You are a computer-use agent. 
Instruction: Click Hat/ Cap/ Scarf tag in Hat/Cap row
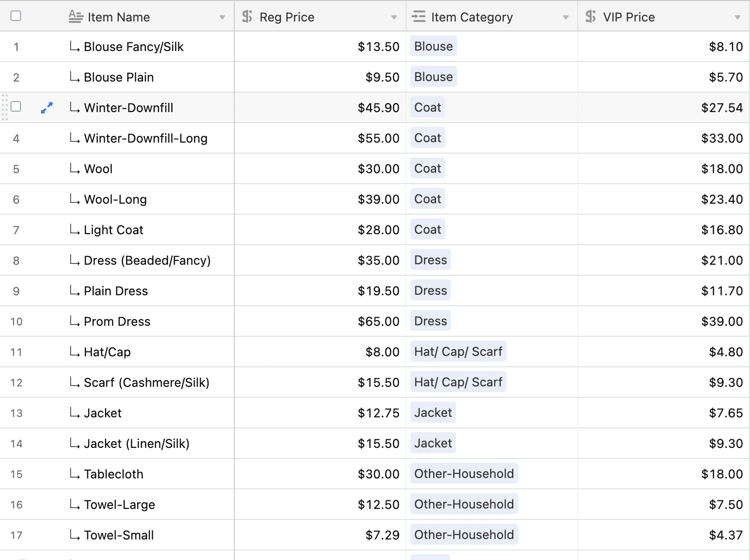[x=458, y=352]
